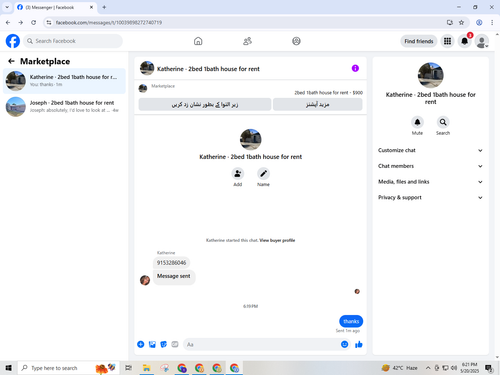Click the Windows taskbar search box
Image resolution: width=500 pixels, height=375 pixels.
tap(68, 368)
